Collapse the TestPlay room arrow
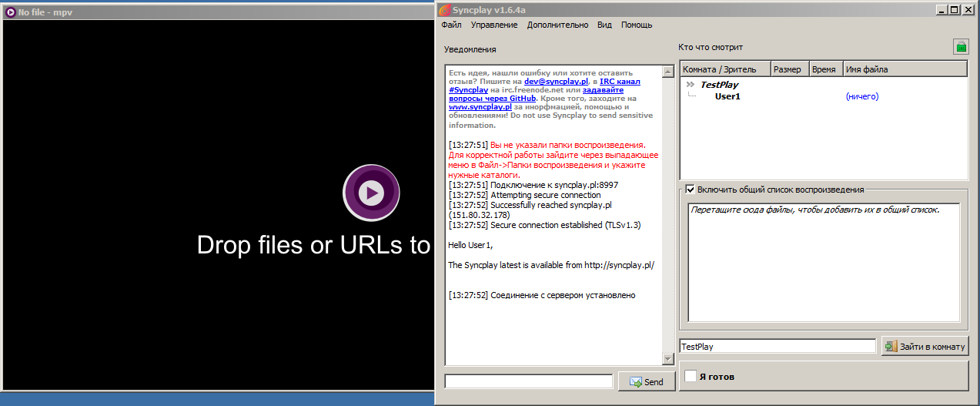The image size is (980, 406). [691, 85]
